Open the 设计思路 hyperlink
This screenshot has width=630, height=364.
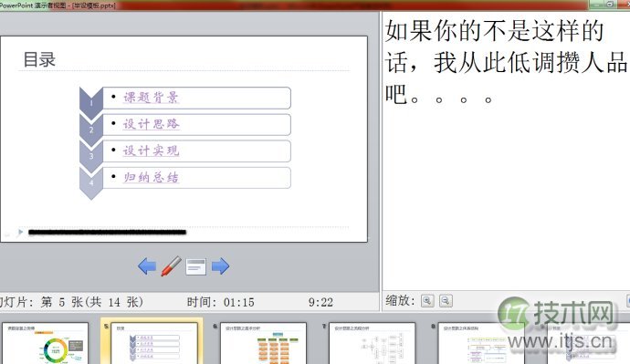point(151,124)
